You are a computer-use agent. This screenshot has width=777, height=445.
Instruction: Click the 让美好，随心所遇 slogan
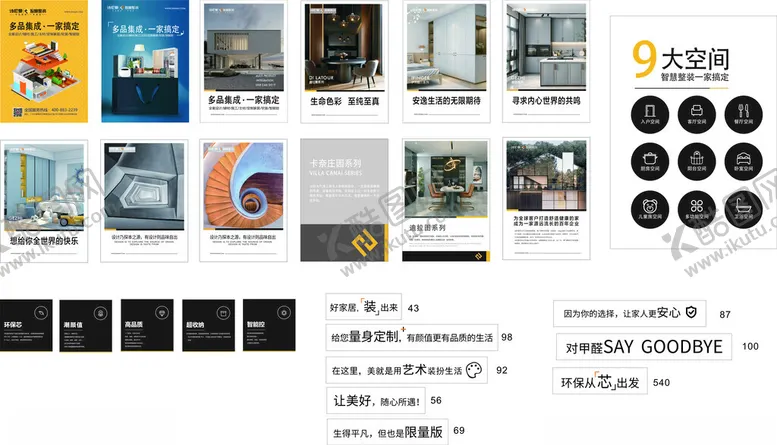click(x=376, y=400)
